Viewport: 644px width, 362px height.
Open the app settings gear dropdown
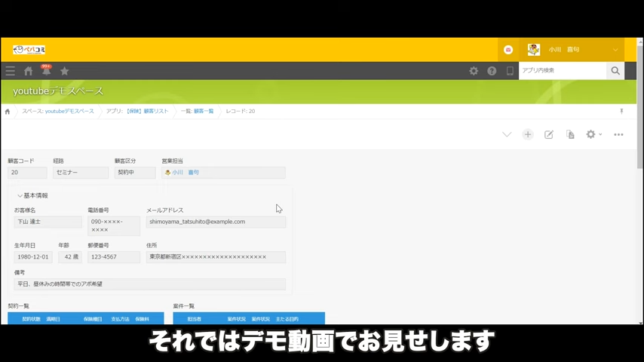click(593, 134)
